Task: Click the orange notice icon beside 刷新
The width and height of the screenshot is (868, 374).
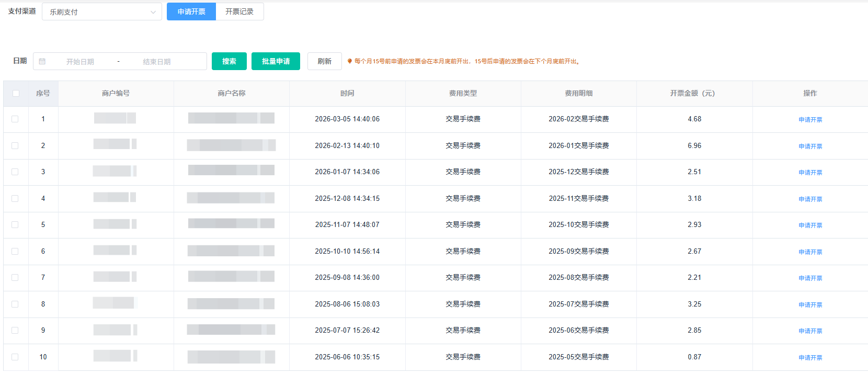Action: click(350, 61)
